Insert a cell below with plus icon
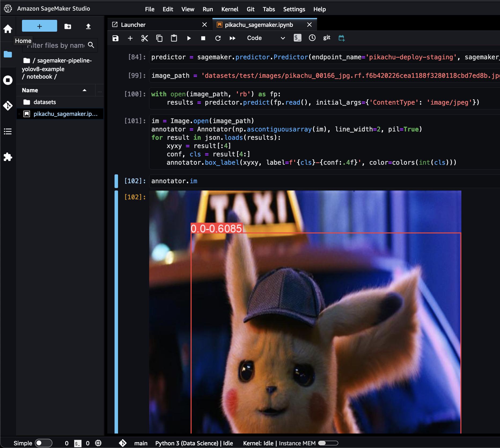The height and width of the screenshot is (448, 500). pyautogui.click(x=130, y=38)
